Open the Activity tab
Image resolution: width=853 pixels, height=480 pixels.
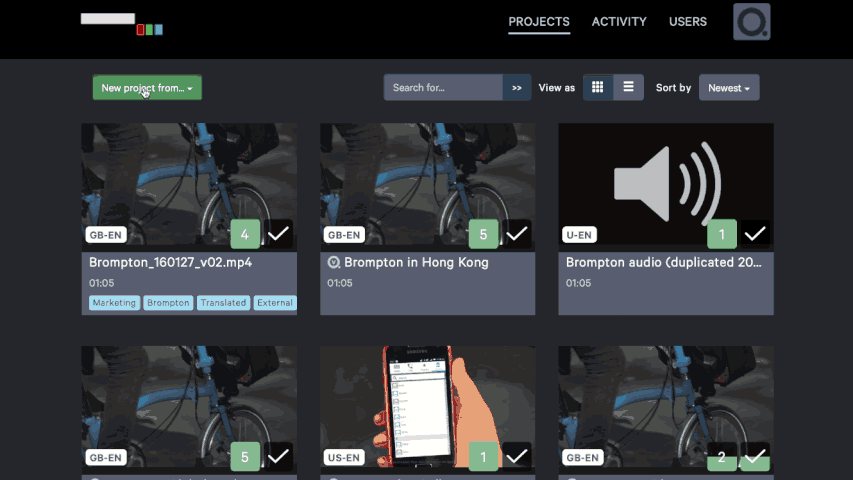[x=619, y=22]
